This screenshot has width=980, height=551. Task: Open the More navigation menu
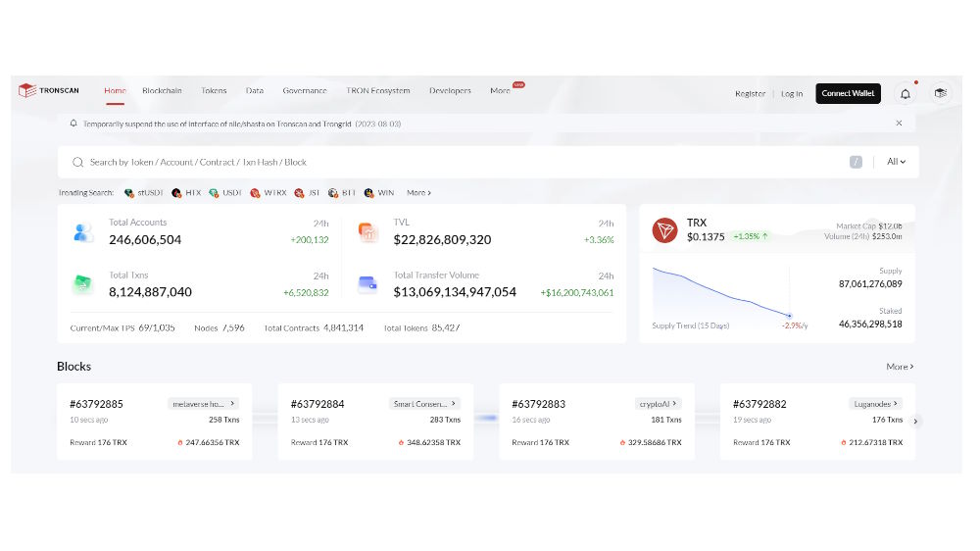(x=500, y=91)
